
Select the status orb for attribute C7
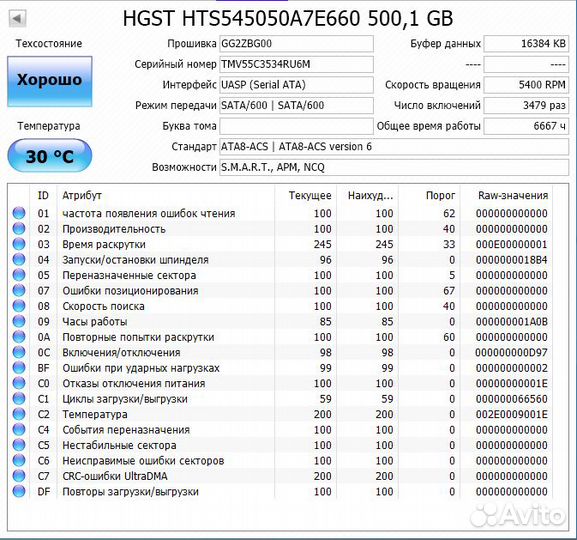pyautogui.click(x=19, y=476)
